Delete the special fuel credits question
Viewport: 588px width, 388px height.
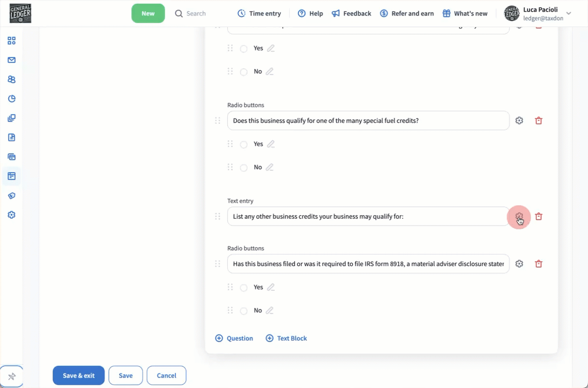pos(538,121)
